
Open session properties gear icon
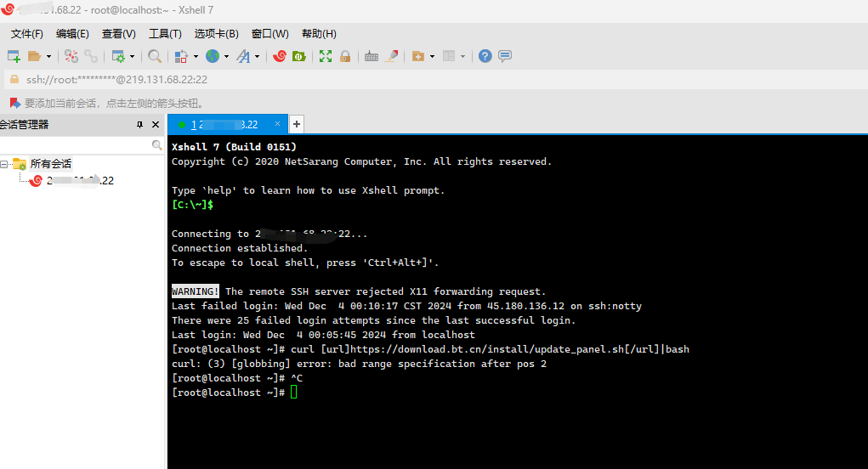118,56
